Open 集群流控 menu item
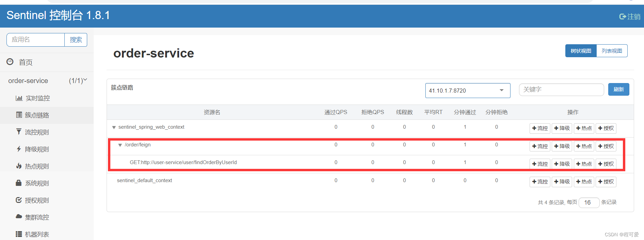644x240 pixels. (x=47, y=217)
